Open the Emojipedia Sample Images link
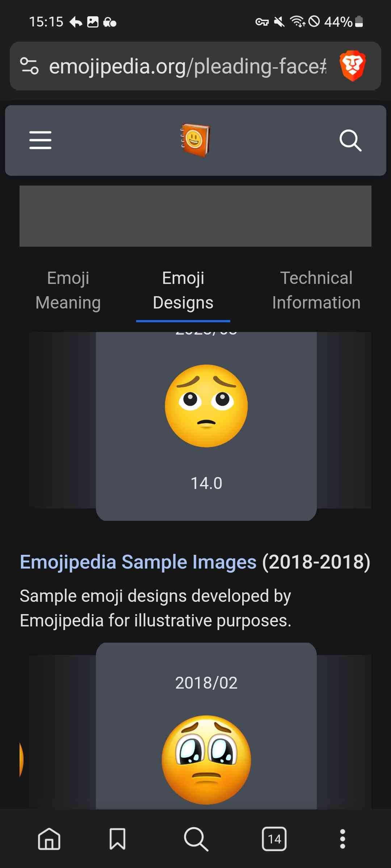Viewport: 391px width, 868px height. tap(138, 562)
